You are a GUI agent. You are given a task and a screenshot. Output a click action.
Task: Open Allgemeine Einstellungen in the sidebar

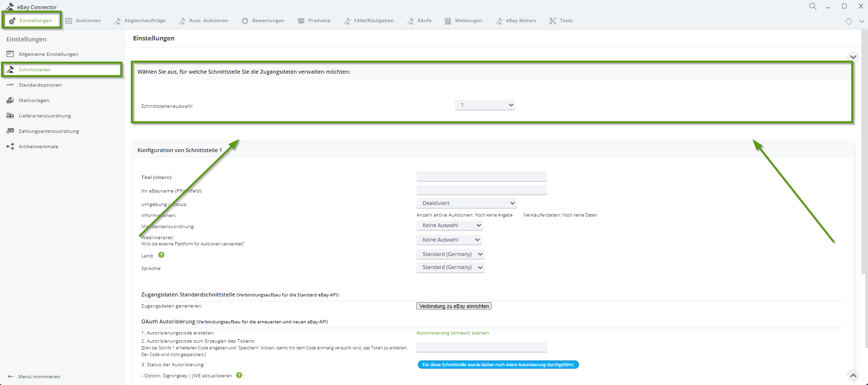[48, 54]
